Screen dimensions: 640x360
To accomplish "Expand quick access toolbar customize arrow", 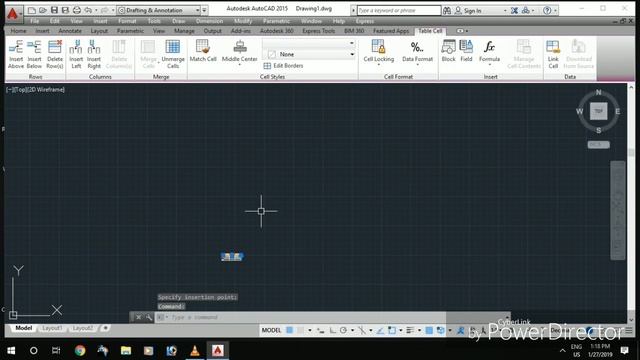I will point(204,10).
